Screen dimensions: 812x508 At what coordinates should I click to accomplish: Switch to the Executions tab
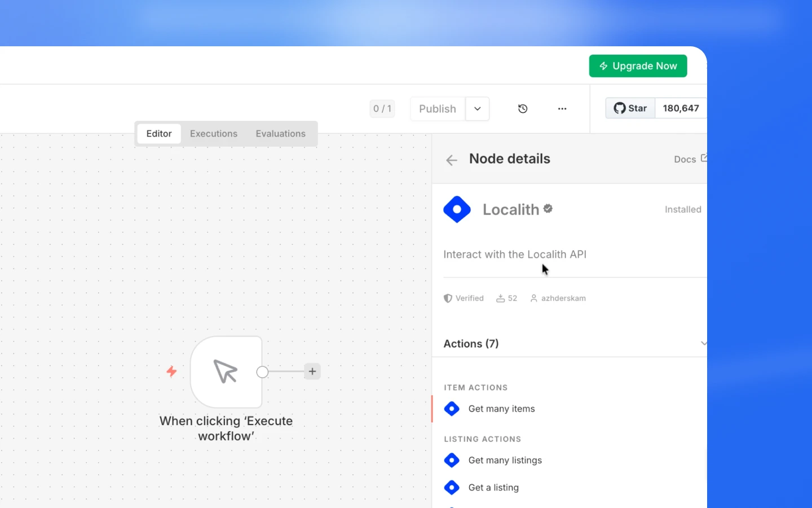(214, 133)
